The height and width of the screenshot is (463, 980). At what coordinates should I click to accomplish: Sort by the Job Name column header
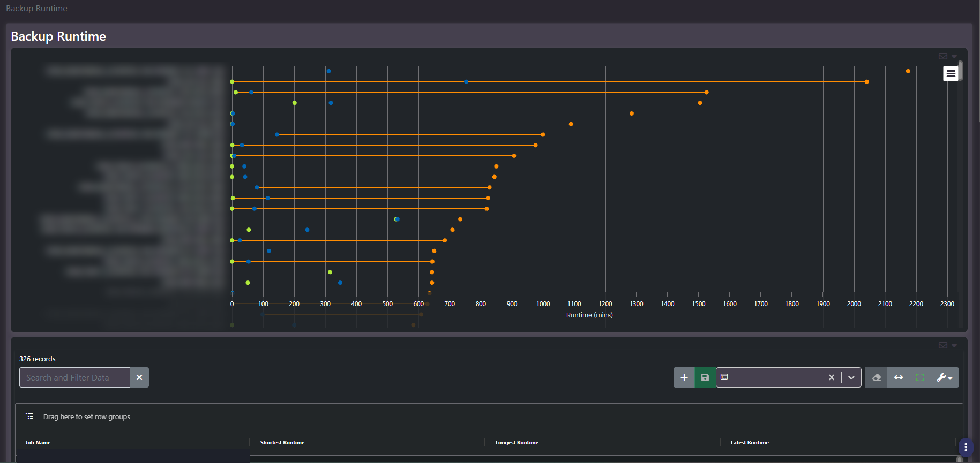(x=38, y=443)
